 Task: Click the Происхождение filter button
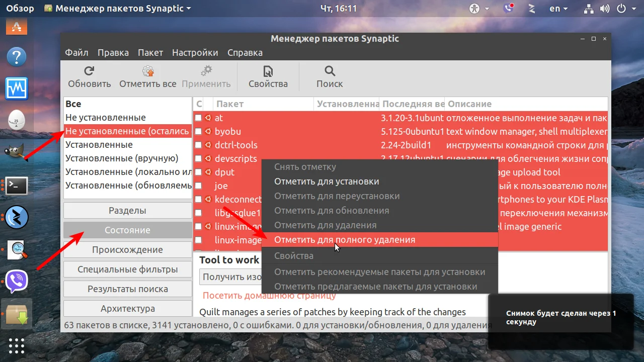pos(128,250)
